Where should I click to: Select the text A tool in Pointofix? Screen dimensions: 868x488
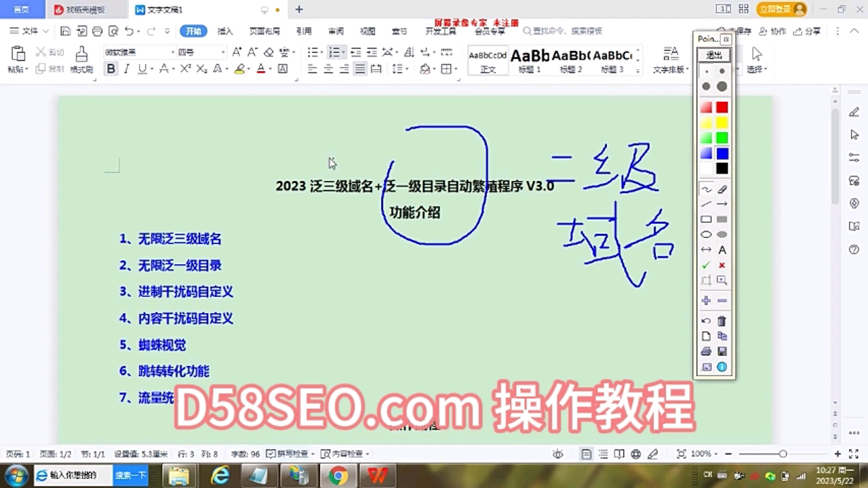(722, 250)
